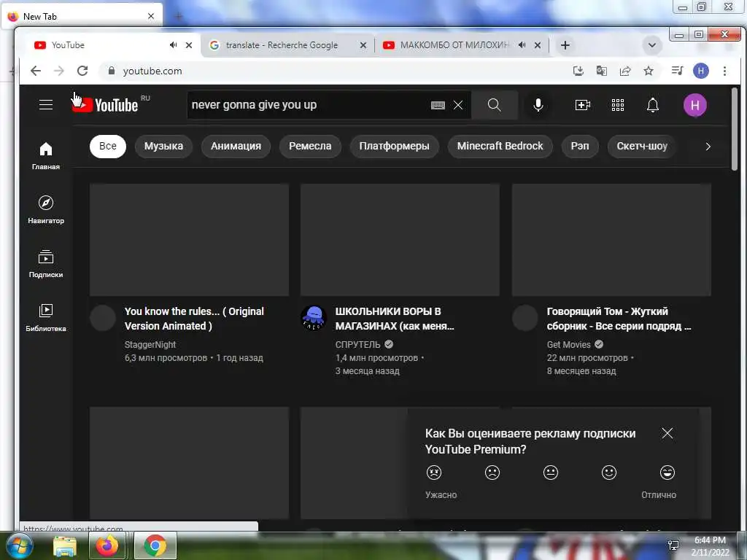
Task: Mute the МАККОМБО tab audio
Action: (x=522, y=44)
